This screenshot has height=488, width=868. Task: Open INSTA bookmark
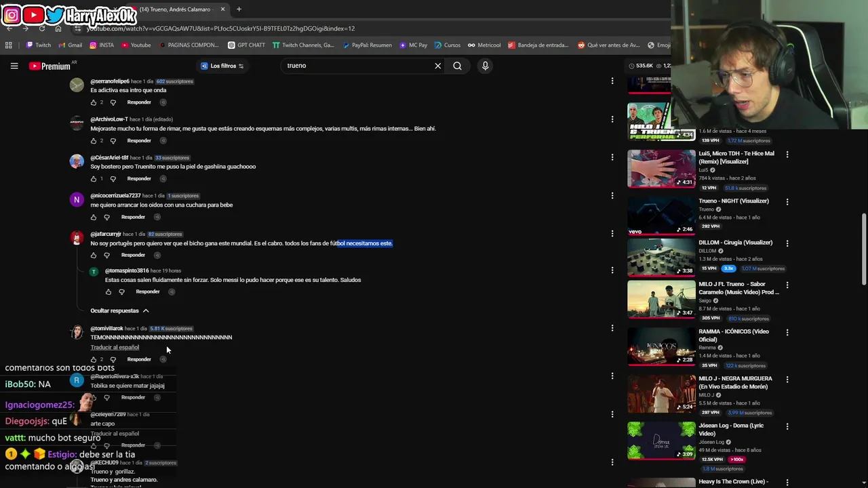tap(102, 45)
